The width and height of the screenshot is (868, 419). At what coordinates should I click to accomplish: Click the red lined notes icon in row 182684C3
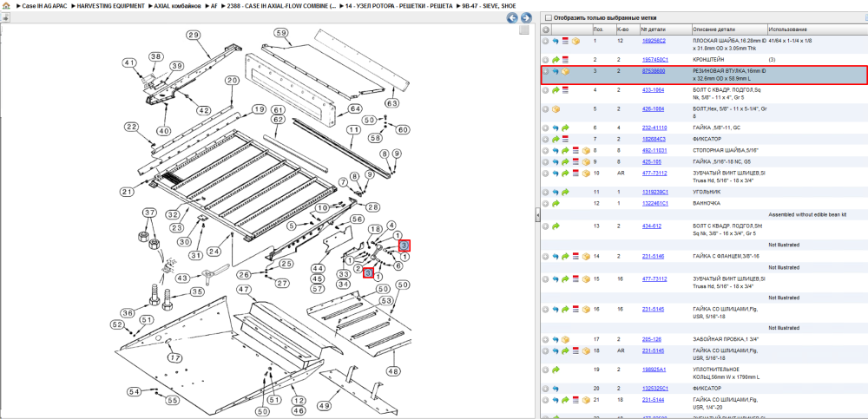pyautogui.click(x=566, y=139)
